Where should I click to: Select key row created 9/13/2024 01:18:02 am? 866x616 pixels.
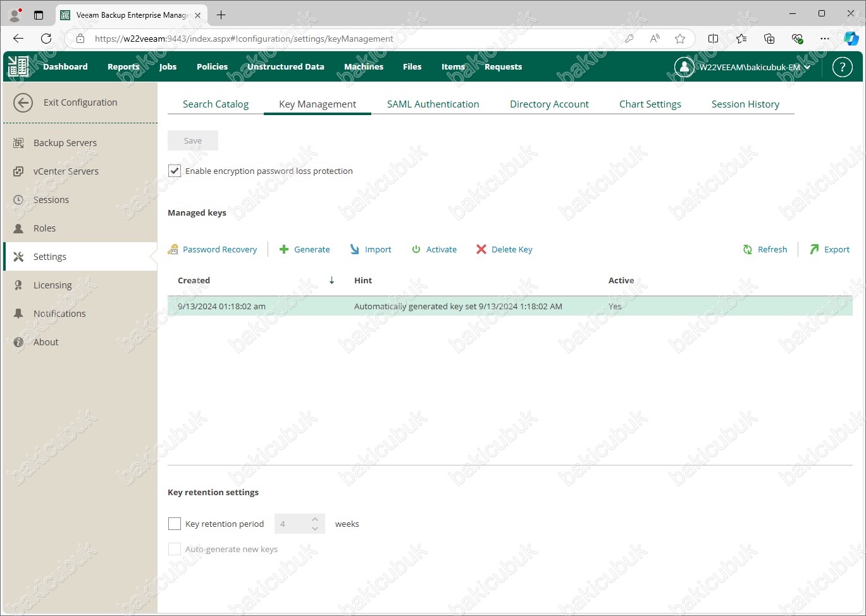pos(510,306)
